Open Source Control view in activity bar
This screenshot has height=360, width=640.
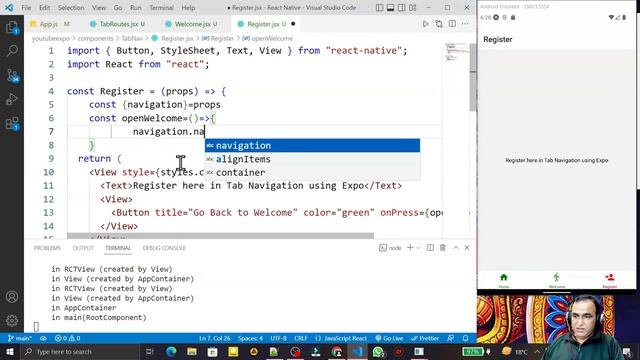[12, 76]
